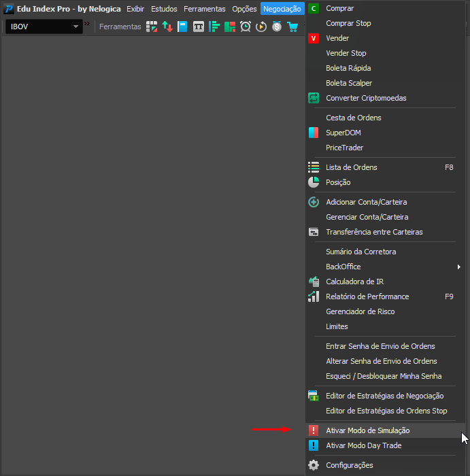Open Boleta Rápida
Screen dimensions: 470x476
pyautogui.click(x=348, y=68)
